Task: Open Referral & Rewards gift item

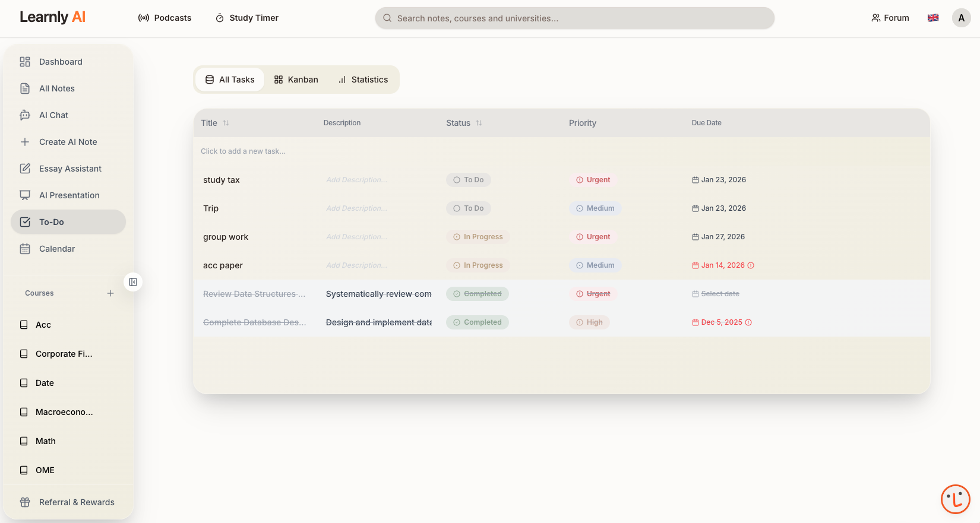Action: click(x=68, y=502)
